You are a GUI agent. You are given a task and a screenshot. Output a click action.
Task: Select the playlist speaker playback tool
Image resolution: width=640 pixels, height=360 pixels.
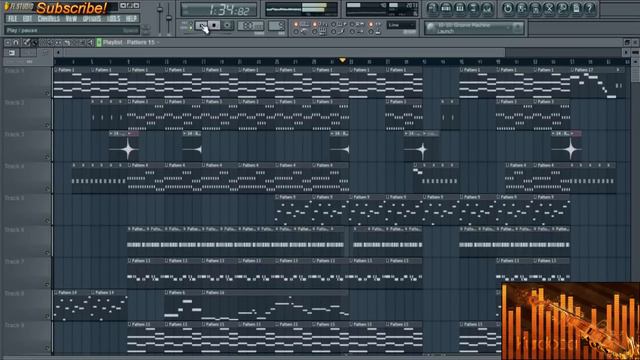pos(91,42)
